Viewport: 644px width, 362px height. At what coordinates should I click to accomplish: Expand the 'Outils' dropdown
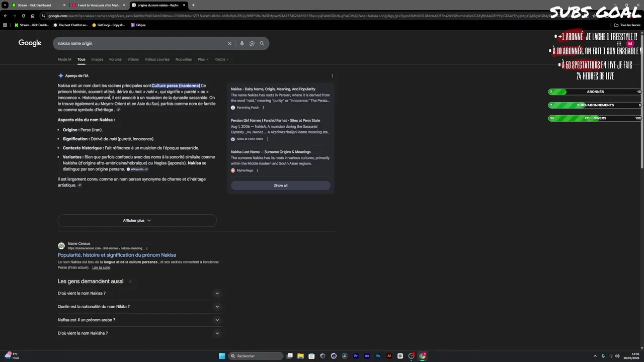coord(222,59)
